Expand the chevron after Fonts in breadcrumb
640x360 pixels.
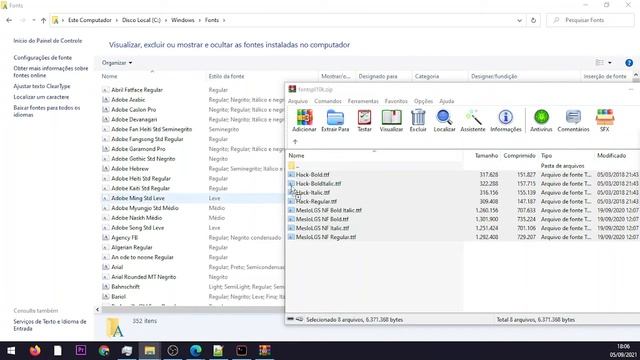click(x=224, y=20)
